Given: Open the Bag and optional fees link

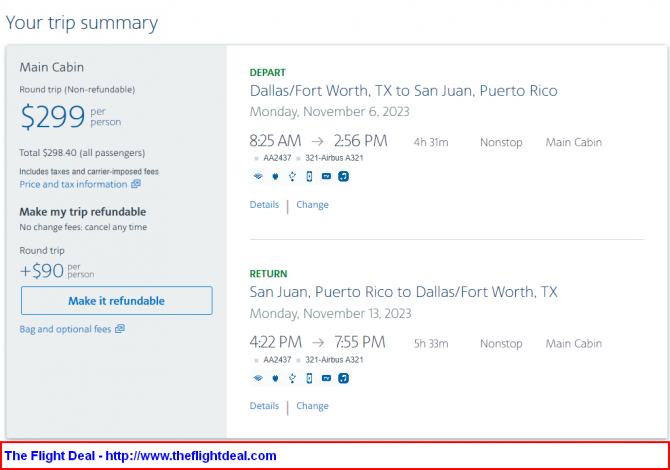Looking at the screenshot, I should pyautogui.click(x=65, y=329).
